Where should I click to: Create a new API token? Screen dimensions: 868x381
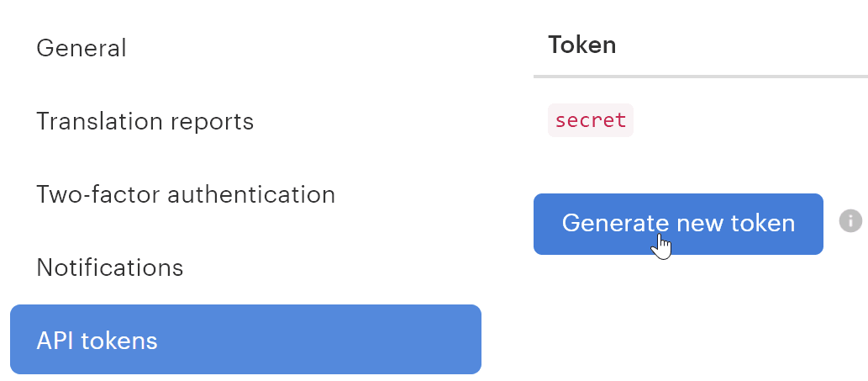click(678, 223)
